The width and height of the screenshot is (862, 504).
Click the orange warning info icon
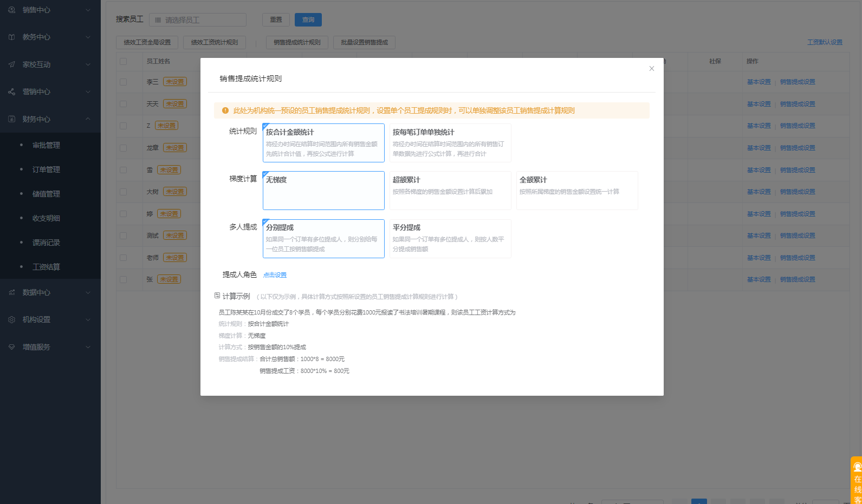[x=225, y=110]
